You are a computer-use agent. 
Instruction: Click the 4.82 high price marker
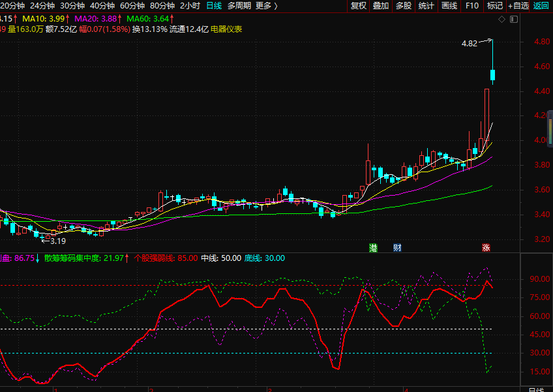(x=469, y=44)
